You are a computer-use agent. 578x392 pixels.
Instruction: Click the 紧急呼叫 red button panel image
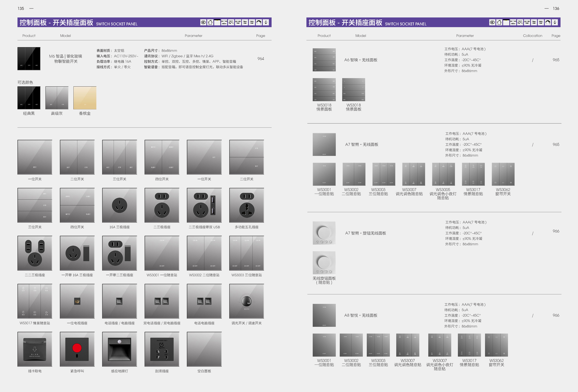coord(77,349)
